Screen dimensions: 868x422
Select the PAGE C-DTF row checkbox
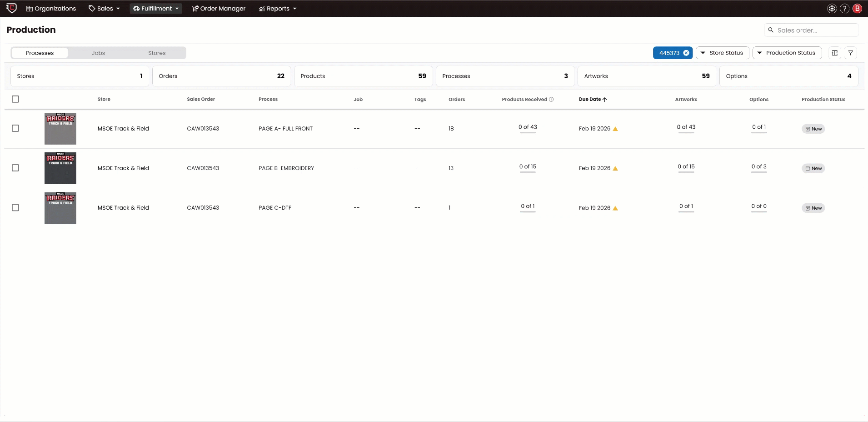pyautogui.click(x=15, y=208)
